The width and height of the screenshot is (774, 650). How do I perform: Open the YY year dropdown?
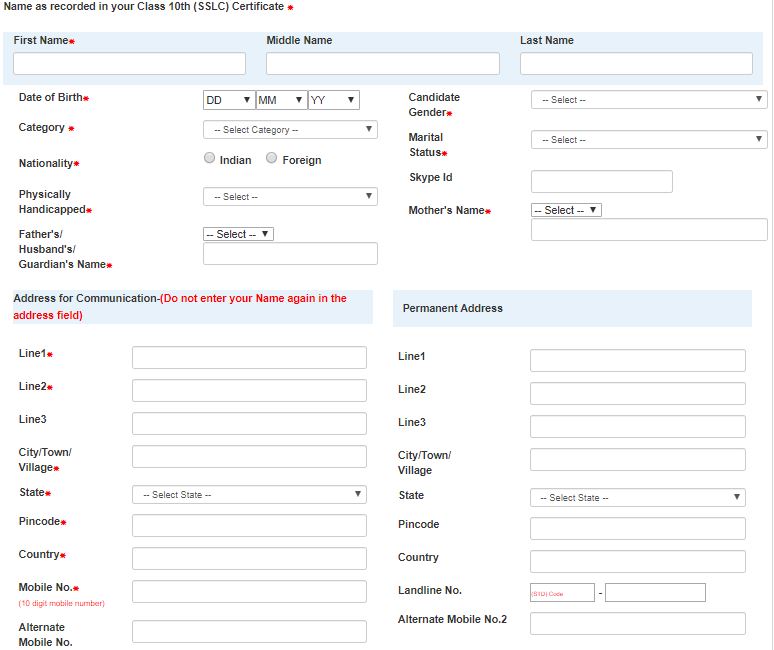point(333,100)
